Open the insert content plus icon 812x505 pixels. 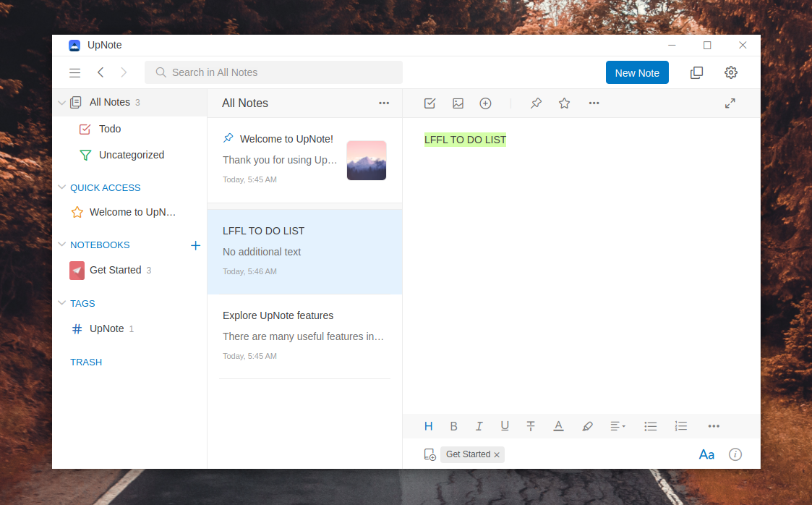pos(485,103)
